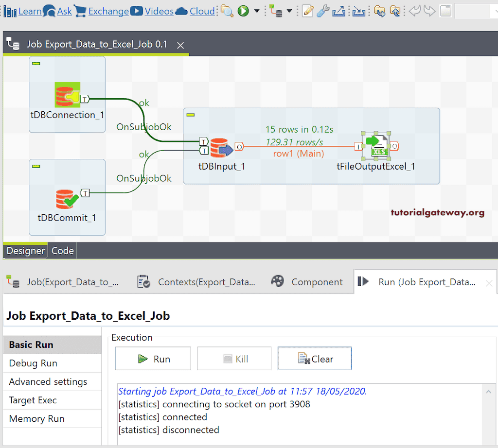The width and height of the screenshot is (498, 448).
Task: Click the undo arrow icon in the toolbar
Action: pyautogui.click(x=416, y=11)
